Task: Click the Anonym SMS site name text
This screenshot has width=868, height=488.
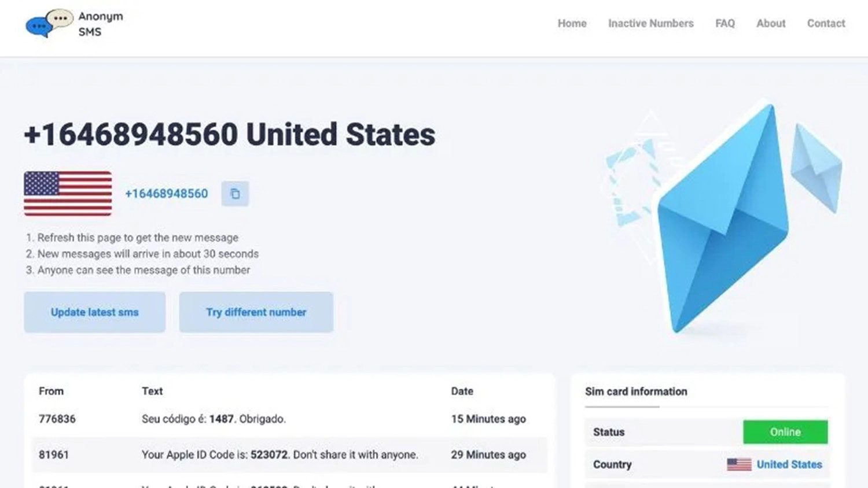Action: [100, 24]
